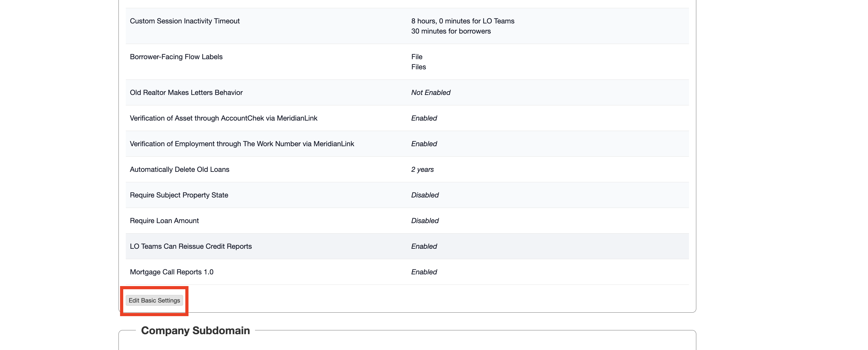Click the Require Subject Property State label
The image size is (868, 350).
[179, 195]
